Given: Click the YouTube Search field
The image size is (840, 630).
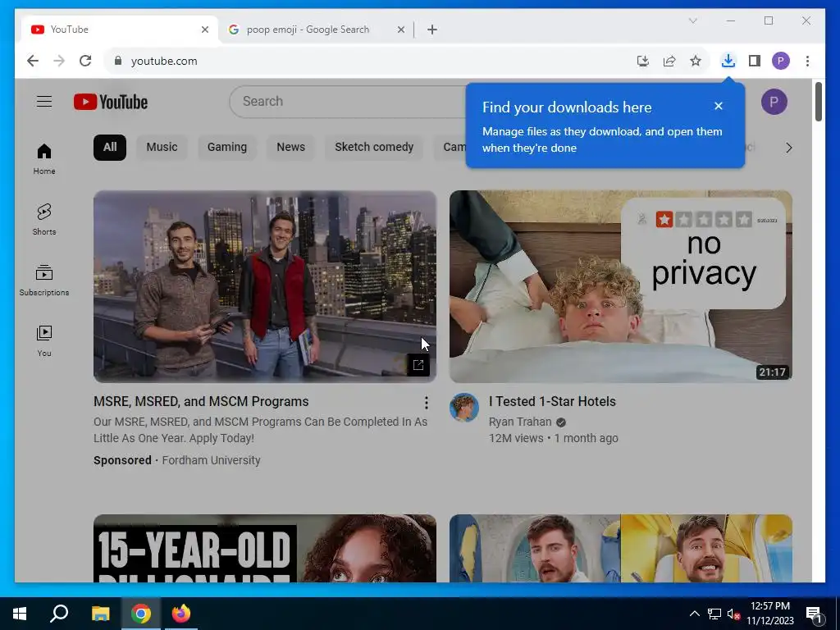Looking at the screenshot, I should click(x=348, y=101).
